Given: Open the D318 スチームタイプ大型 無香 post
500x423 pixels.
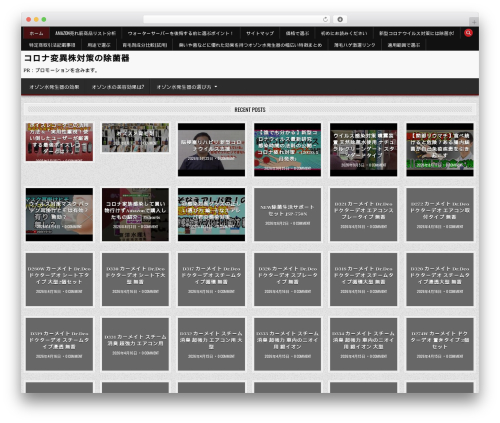Looking at the screenshot, I should pyautogui.click(x=363, y=279).
